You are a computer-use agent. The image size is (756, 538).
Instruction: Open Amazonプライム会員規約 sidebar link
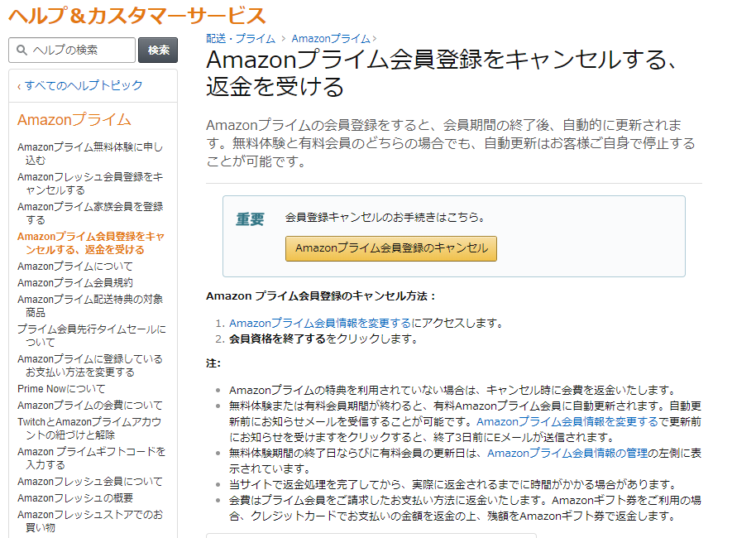pyautogui.click(x=75, y=283)
